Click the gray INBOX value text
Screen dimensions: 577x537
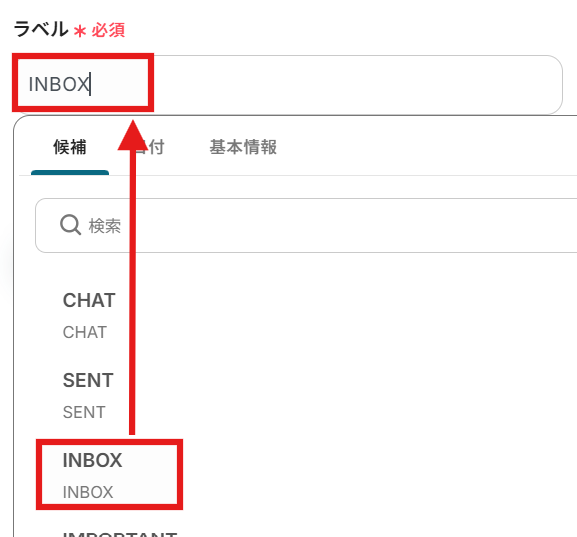[x=88, y=492]
